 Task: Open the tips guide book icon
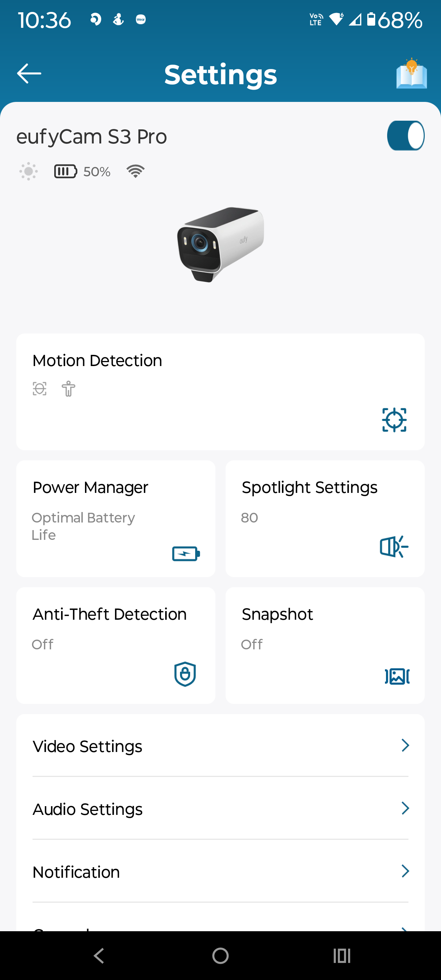411,74
